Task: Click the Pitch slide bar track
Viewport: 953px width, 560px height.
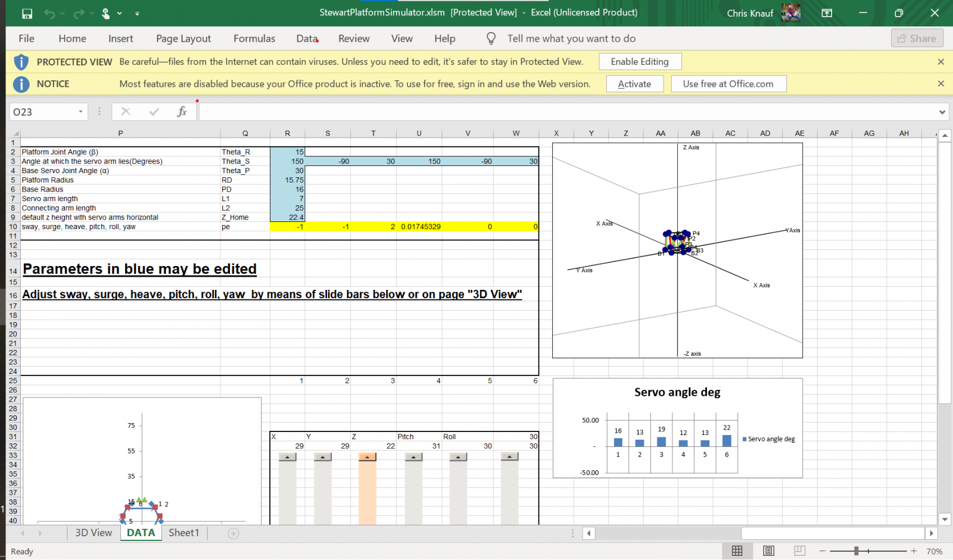Action: coord(413,493)
